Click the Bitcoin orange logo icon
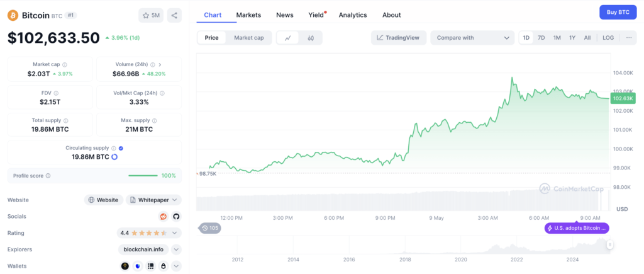The height and width of the screenshot is (274, 644). 13,16
